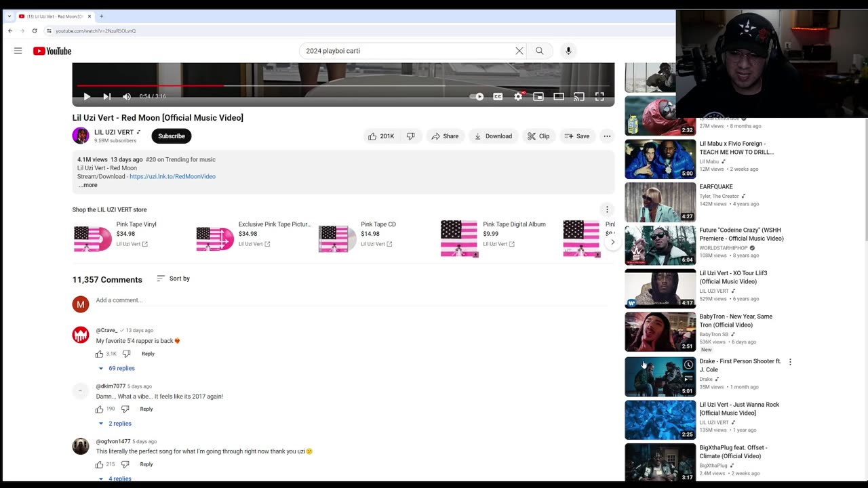Like the @Crave_ comment
The width and height of the screenshot is (868, 488).
[x=100, y=354]
